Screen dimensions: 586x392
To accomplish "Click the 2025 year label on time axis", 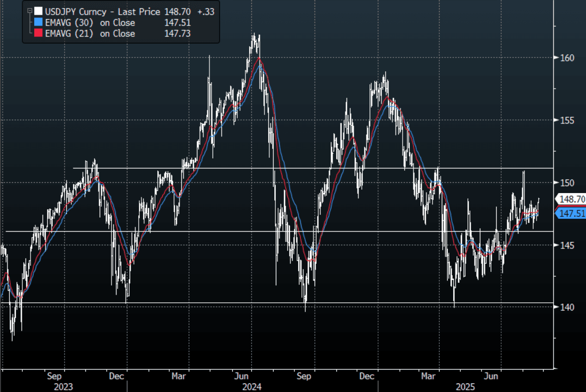I will pyautogui.click(x=466, y=387).
